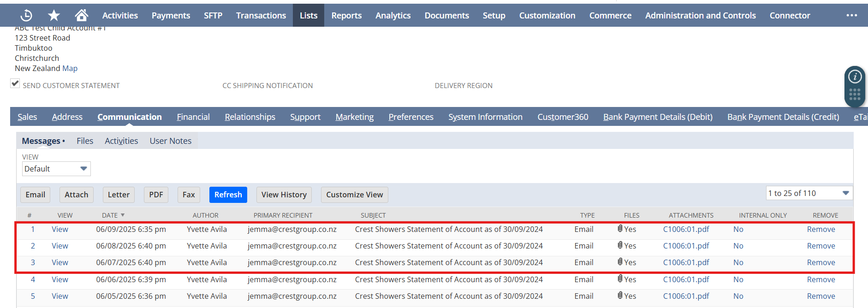
Task: Open the Files subtab
Action: click(x=85, y=141)
